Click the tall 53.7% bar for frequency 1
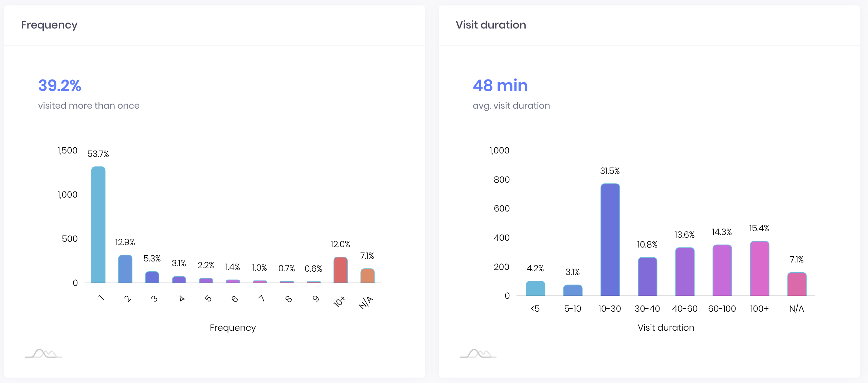Screen dimensions: 868x383 (98, 224)
